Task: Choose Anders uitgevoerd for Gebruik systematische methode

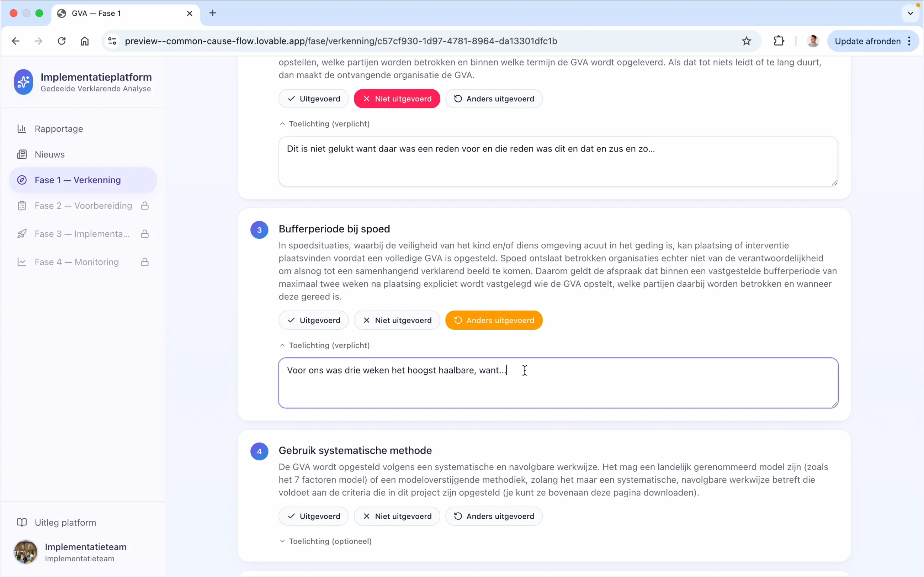Action: [494, 516]
